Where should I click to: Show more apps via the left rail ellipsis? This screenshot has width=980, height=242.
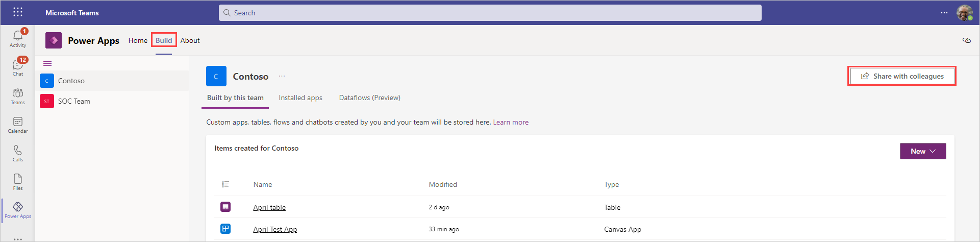[18, 238]
